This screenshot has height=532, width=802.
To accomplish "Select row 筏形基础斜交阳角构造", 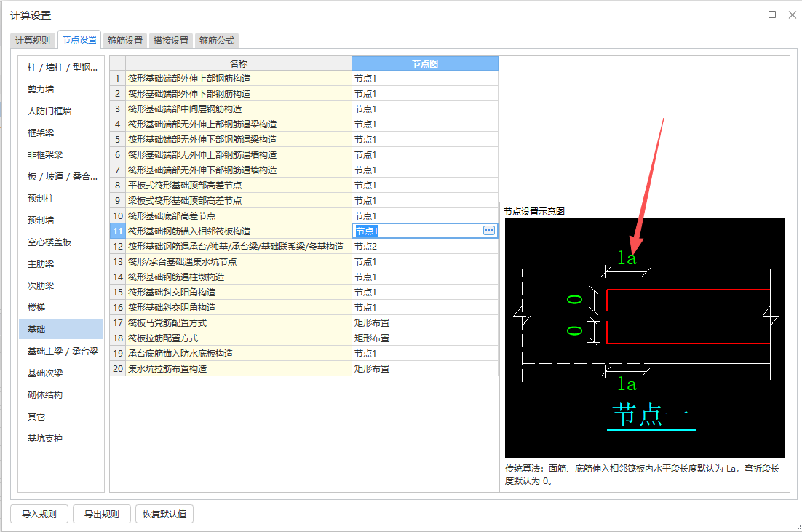I will pyautogui.click(x=239, y=292).
